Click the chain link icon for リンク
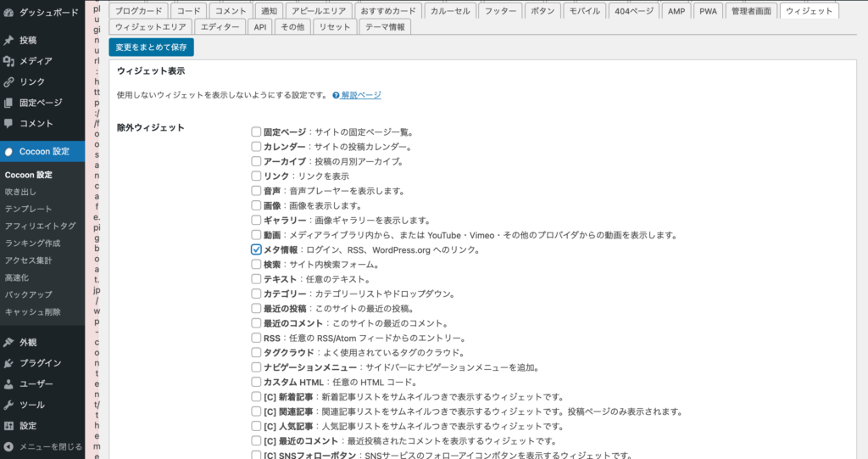 8,81
